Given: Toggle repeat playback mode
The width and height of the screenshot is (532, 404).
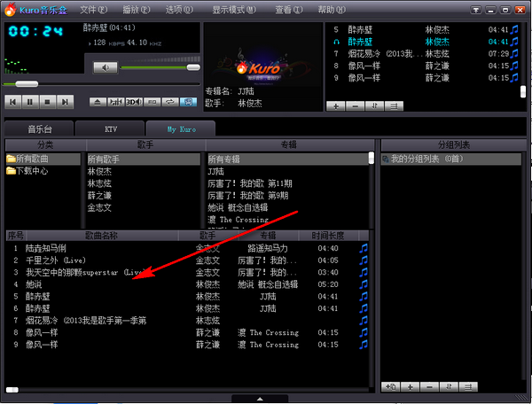Looking at the screenshot, I should 170,102.
